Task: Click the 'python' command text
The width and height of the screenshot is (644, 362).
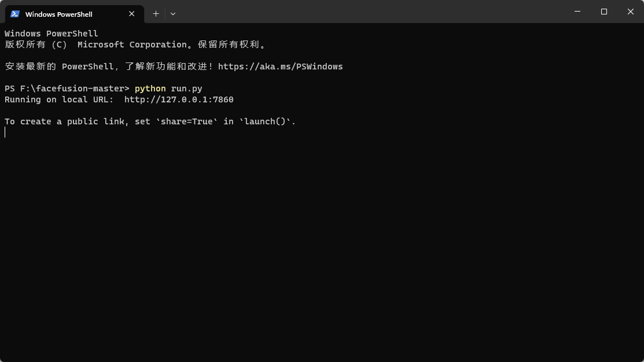Action: [150, 88]
